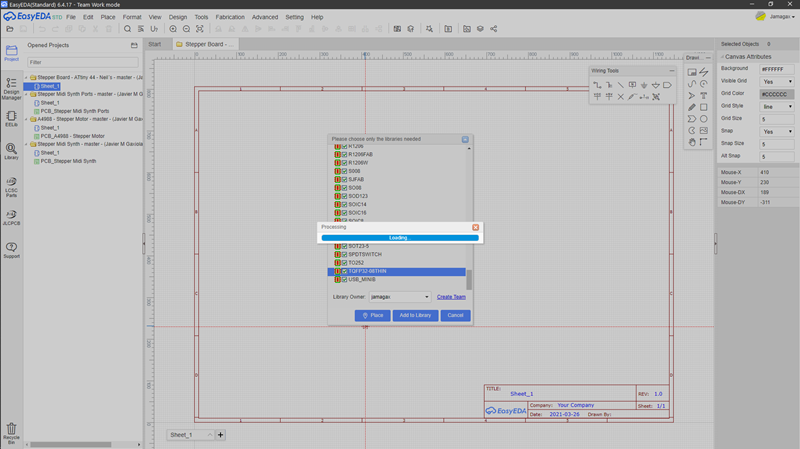Click the Place button in dialog
This screenshot has width=800, height=449.
tap(372, 315)
